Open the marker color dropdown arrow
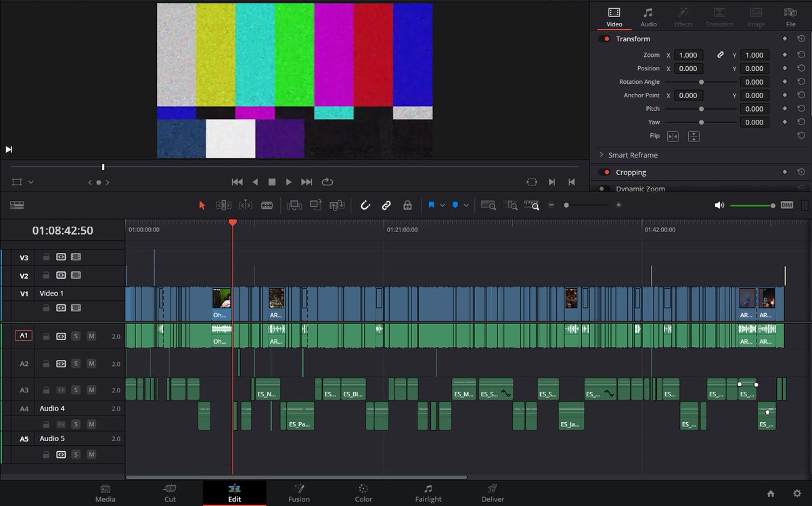This screenshot has width=812, height=506. (466, 205)
